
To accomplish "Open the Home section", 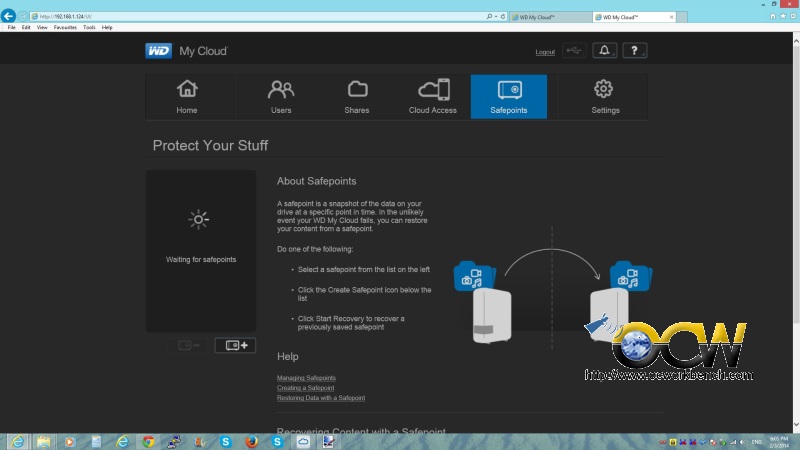I will [187, 96].
